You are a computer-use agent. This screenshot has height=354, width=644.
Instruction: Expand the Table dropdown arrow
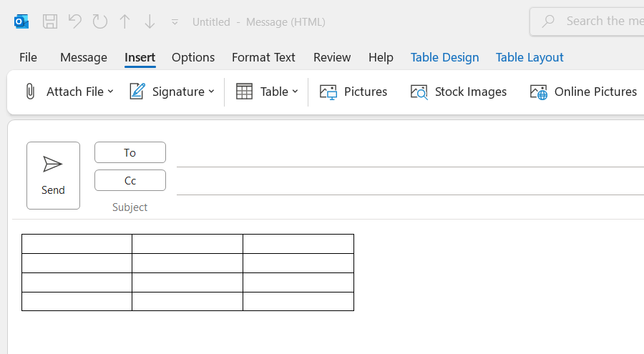click(x=296, y=91)
